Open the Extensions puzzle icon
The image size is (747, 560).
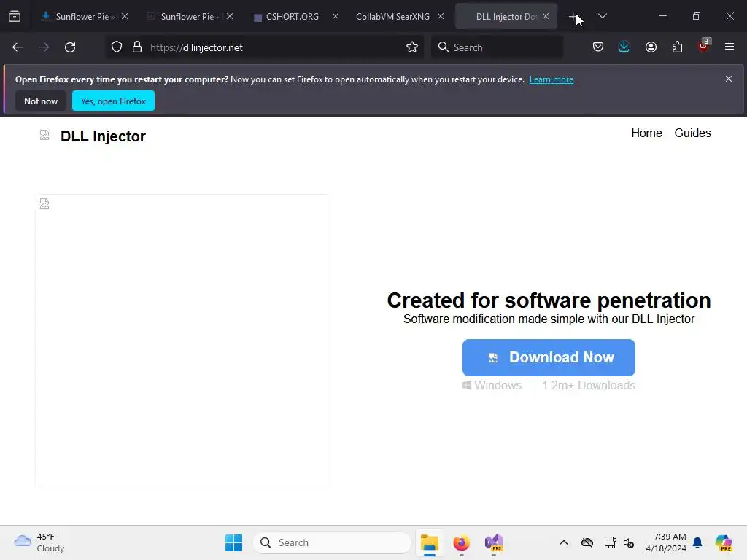677,47
